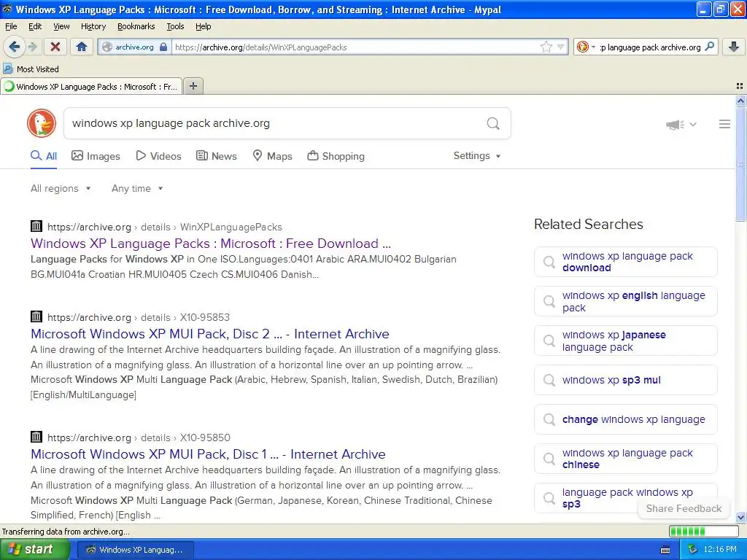This screenshot has width=747, height=560.
Task: Click the vertical scrollbar down arrow
Action: pyautogui.click(x=740, y=517)
